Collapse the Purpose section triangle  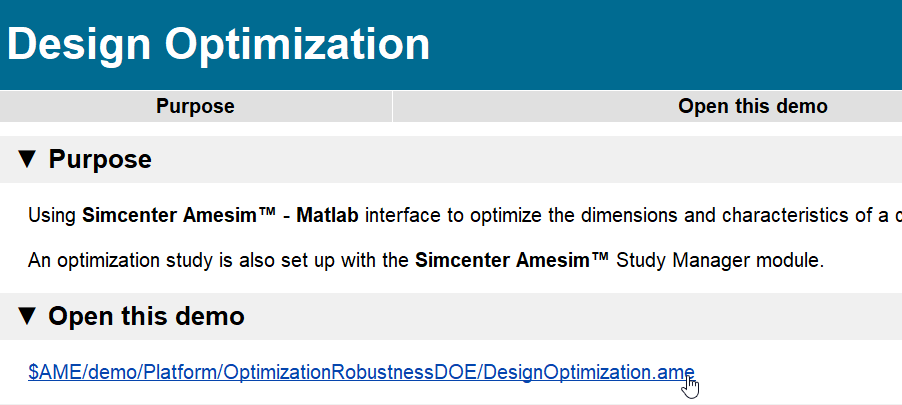pos(26,159)
